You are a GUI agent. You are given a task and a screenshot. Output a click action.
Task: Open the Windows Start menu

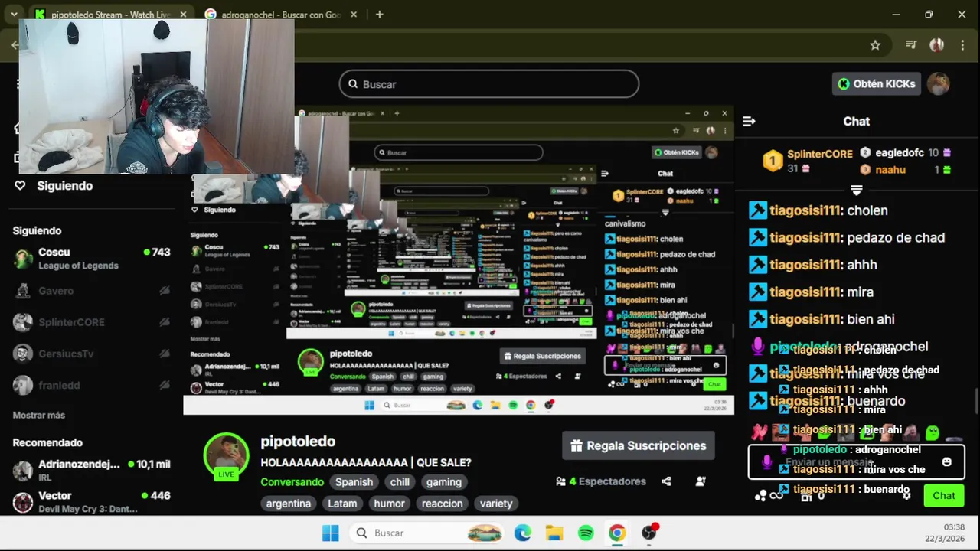coord(331,533)
